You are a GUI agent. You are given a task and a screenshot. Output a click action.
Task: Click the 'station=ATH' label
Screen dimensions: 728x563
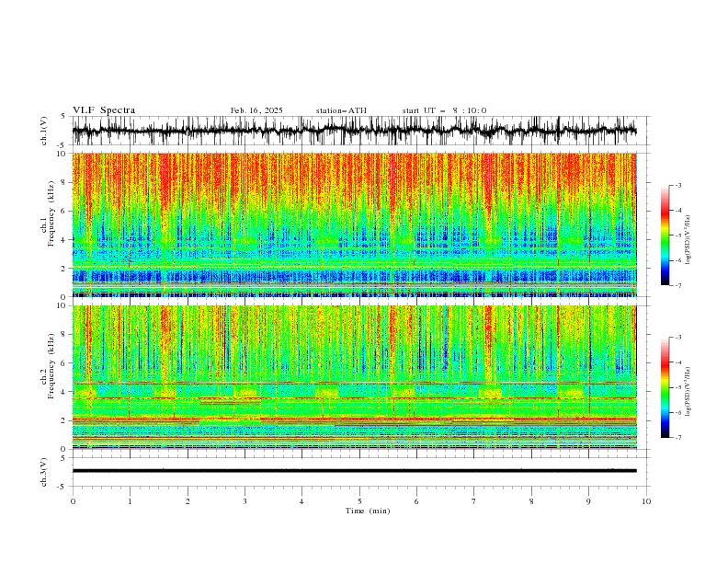click(x=341, y=110)
